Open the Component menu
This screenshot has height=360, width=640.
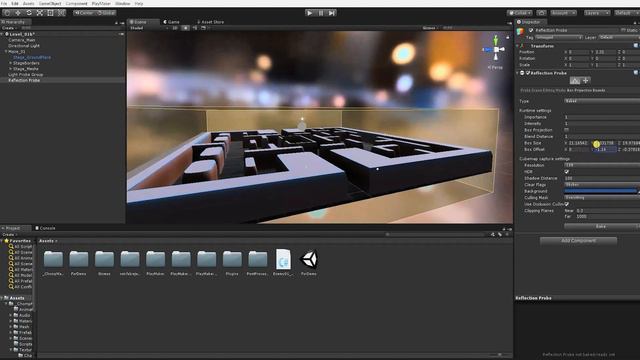[x=76, y=3]
